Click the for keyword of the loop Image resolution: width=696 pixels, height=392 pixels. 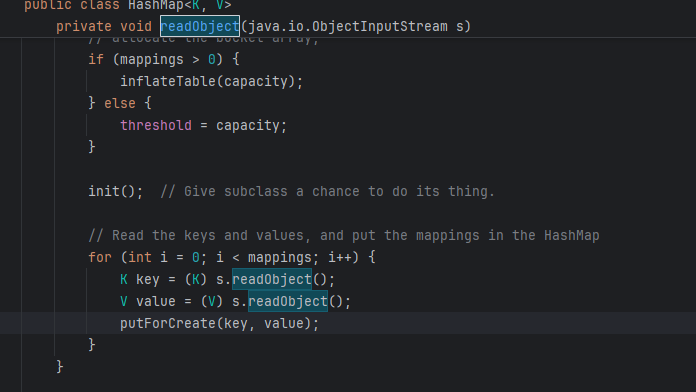click(100, 257)
